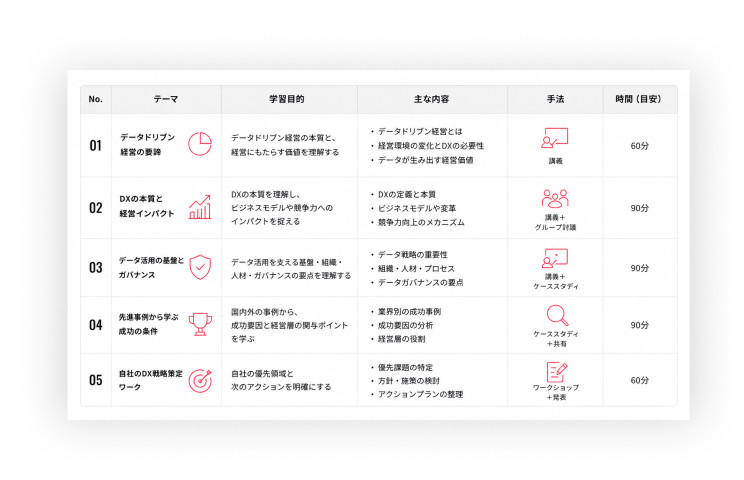Select the 主な内容 column header
This screenshot has height=480, width=744.
coord(432,99)
